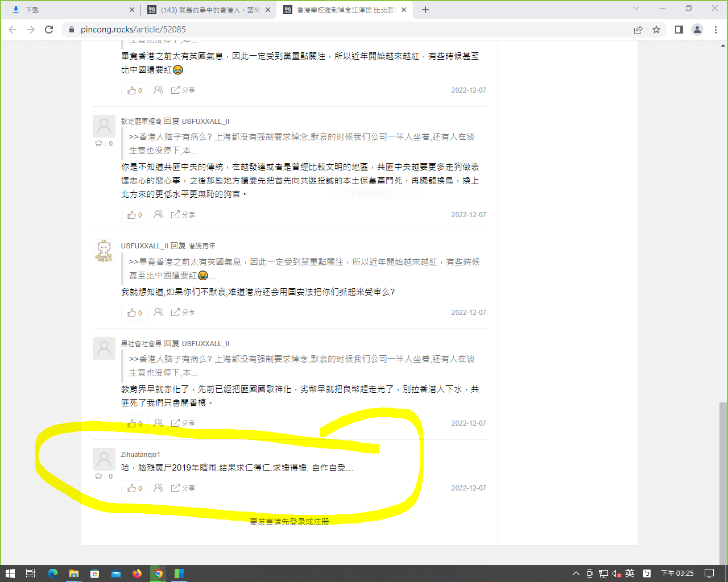
Task: Like the comment by 欽定匪軍經商
Action: pyautogui.click(x=135, y=215)
